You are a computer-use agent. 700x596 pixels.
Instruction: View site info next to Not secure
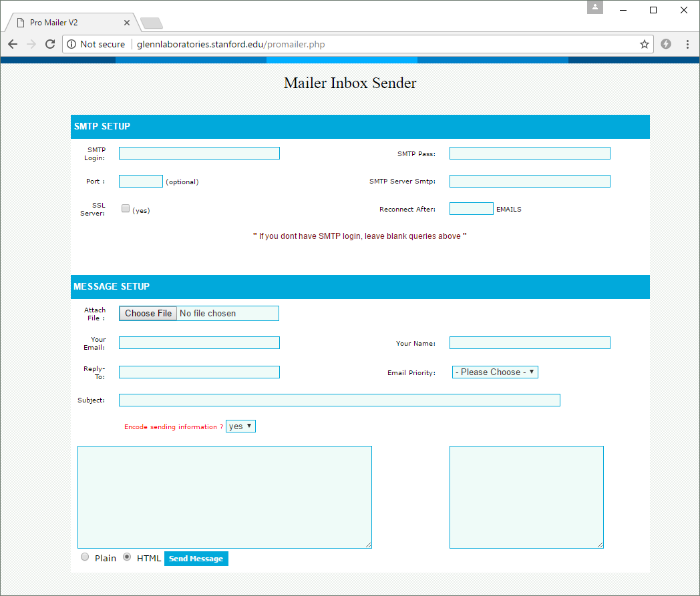tap(71, 44)
